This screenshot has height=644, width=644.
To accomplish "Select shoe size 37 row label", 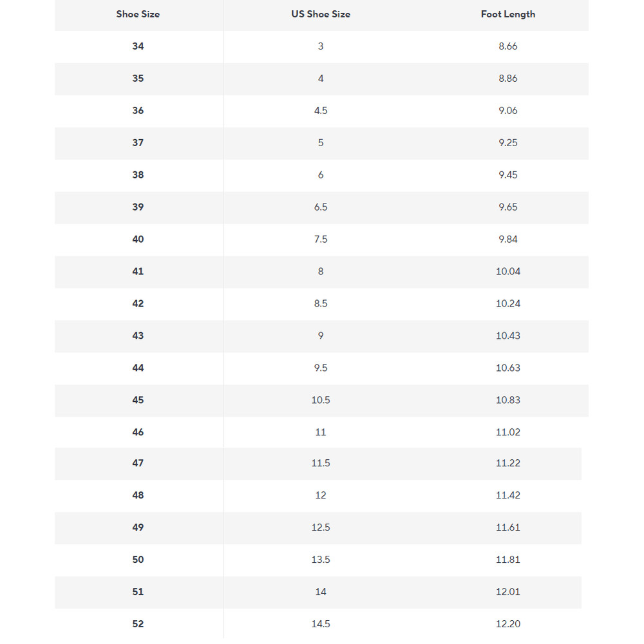I will click(x=138, y=143).
